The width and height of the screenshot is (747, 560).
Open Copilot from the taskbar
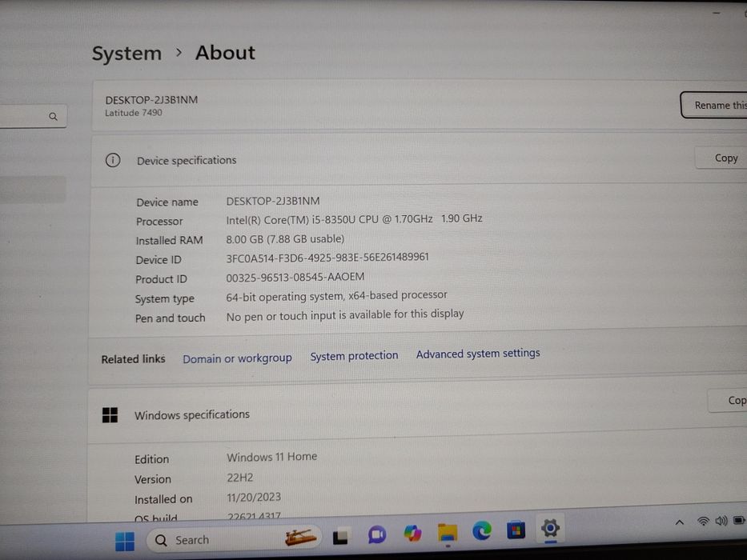click(x=412, y=533)
